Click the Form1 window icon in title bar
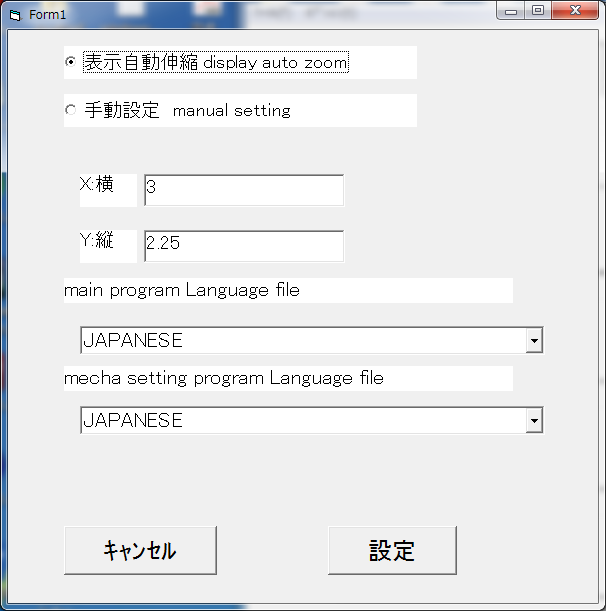Screen dimensions: 606x611 [14, 15]
